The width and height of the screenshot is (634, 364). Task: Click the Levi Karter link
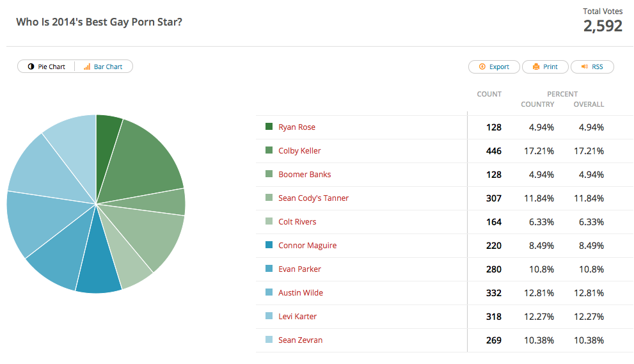point(297,316)
